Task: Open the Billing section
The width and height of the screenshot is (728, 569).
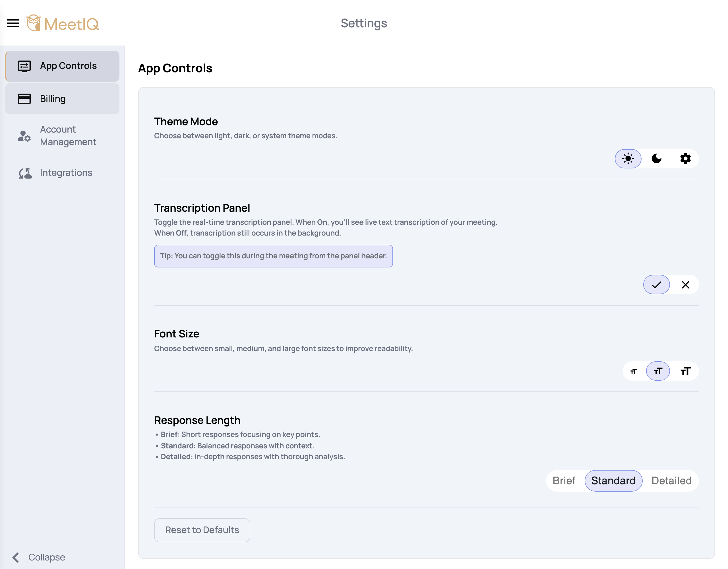Action: point(62,99)
